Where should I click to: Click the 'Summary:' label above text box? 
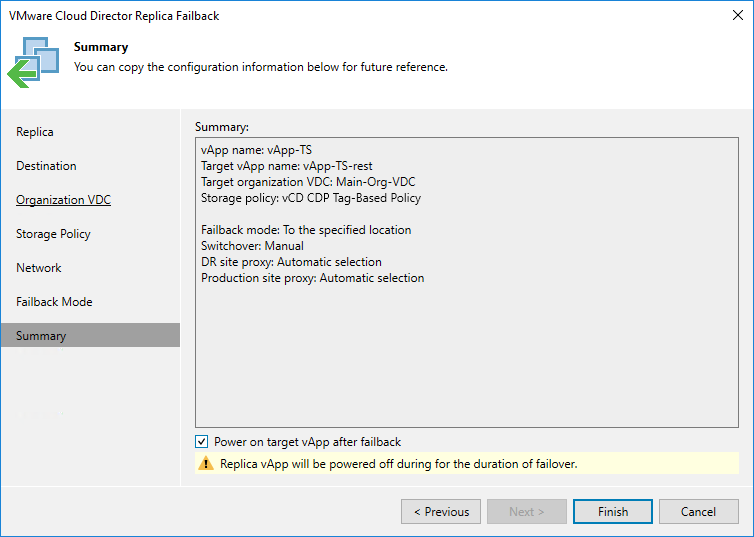(x=222, y=127)
